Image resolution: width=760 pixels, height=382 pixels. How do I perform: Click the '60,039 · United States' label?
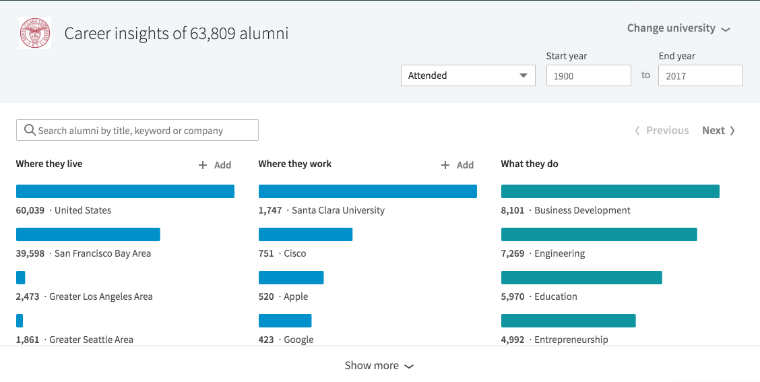pyautogui.click(x=63, y=210)
